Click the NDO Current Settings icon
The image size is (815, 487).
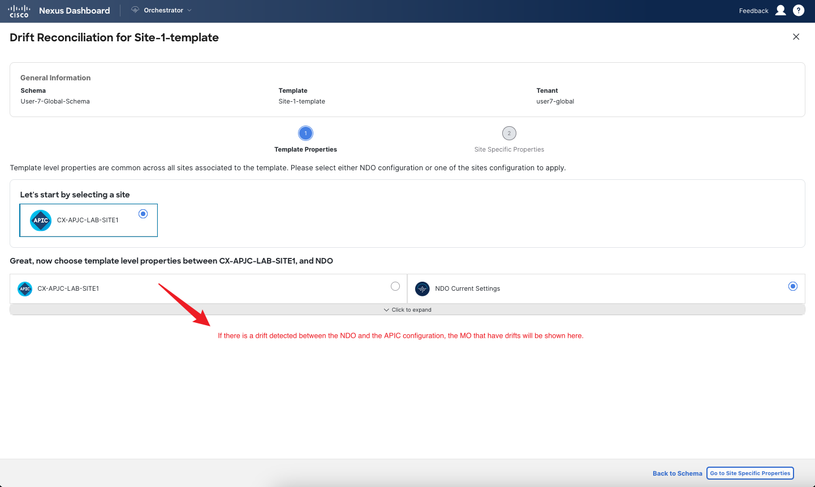422,288
